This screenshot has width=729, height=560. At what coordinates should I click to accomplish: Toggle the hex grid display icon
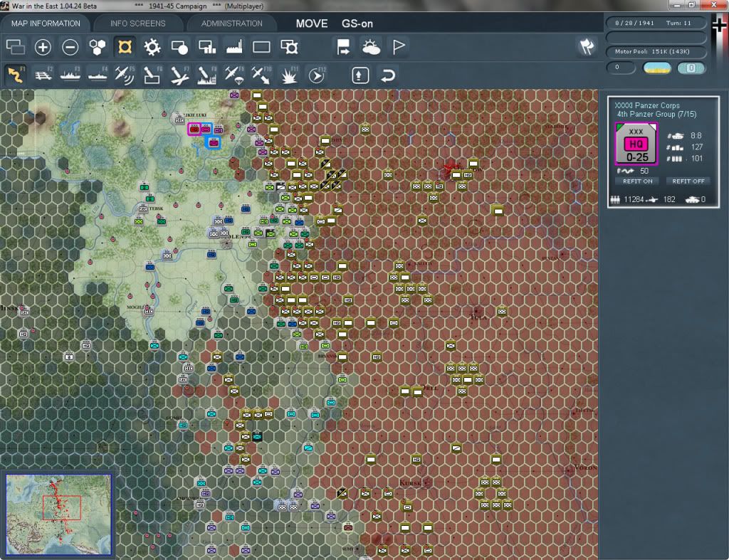[x=97, y=47]
